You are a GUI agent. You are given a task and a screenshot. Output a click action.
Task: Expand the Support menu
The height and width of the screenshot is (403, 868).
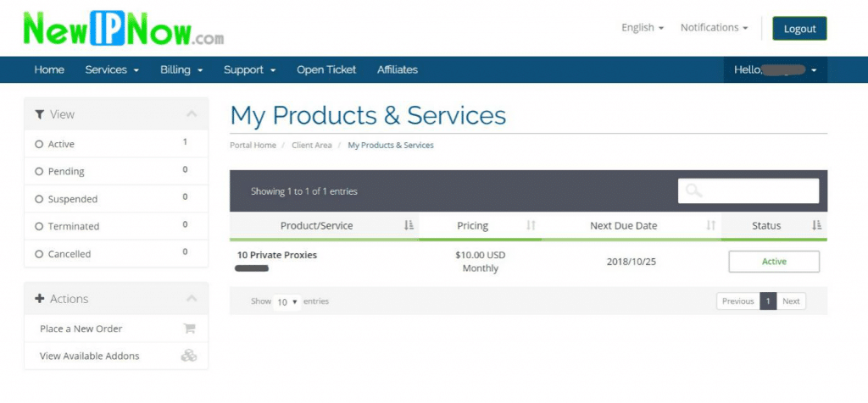click(x=250, y=69)
